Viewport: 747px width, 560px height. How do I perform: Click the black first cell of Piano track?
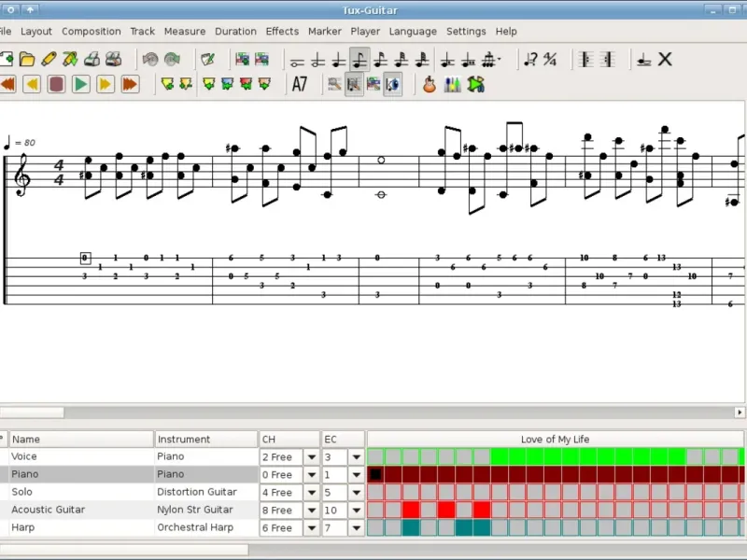tap(375, 474)
